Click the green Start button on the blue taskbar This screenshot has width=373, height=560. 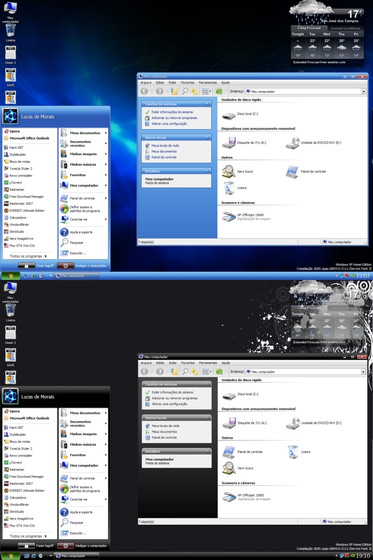point(10,276)
